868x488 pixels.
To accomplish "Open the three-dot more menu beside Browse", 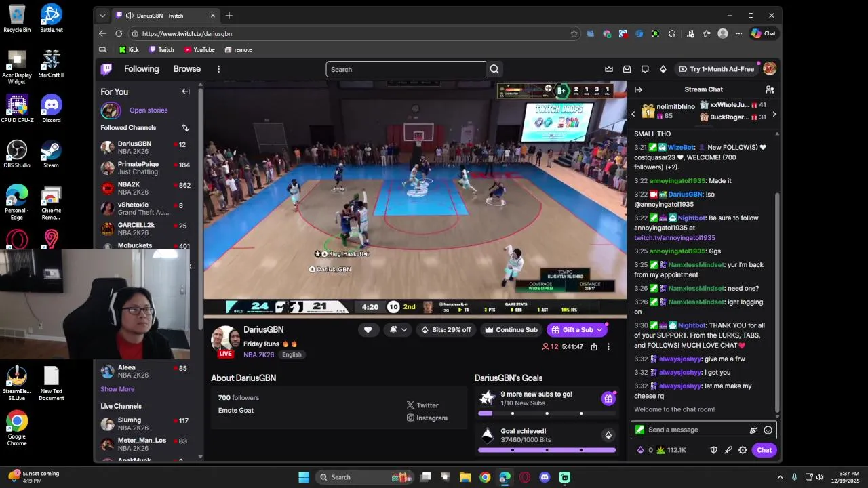I will (218, 69).
